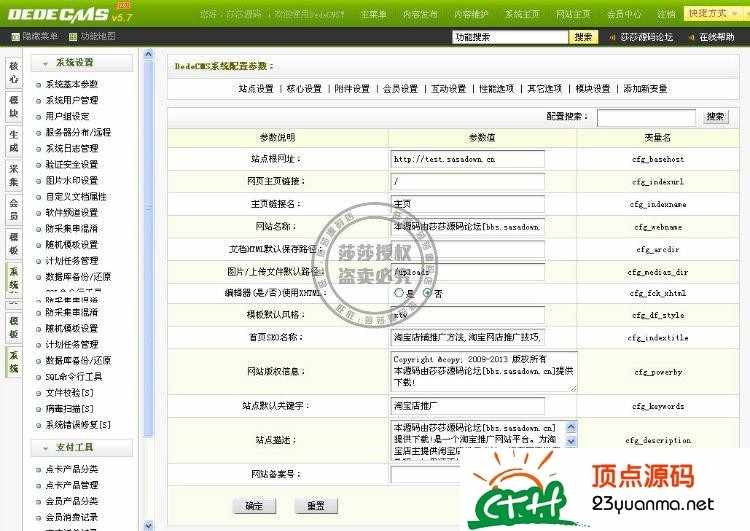Open SQL命令行工具 in the sidebar
750x531 pixels.
pos(74,377)
